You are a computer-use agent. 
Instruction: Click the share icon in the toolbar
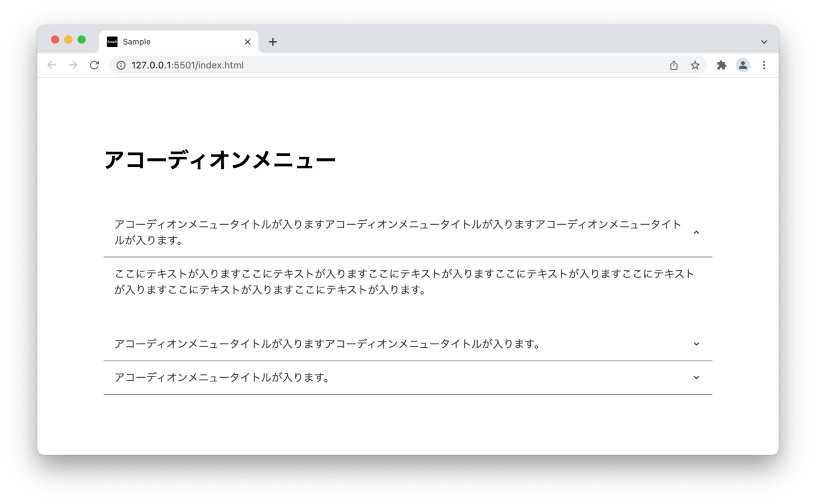[x=674, y=65]
